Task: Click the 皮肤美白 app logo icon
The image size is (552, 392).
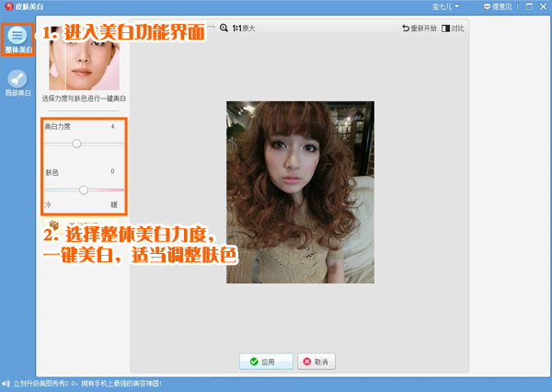Action: (x=7, y=6)
